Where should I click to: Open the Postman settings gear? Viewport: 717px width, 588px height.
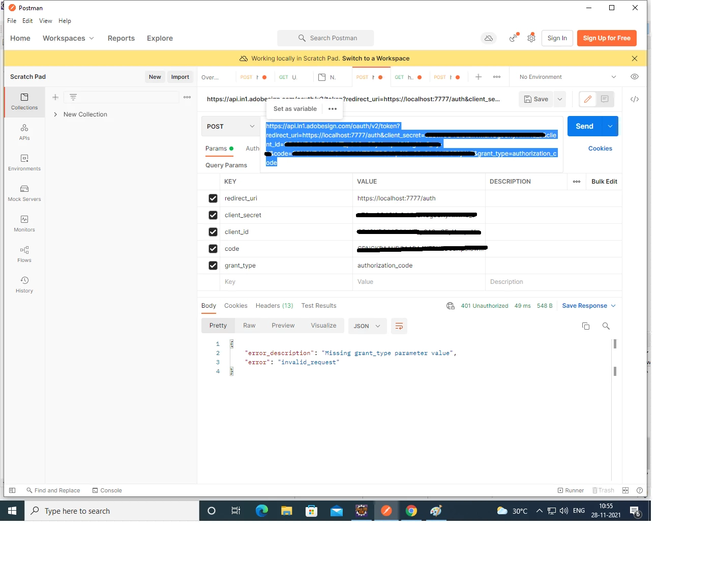click(531, 38)
